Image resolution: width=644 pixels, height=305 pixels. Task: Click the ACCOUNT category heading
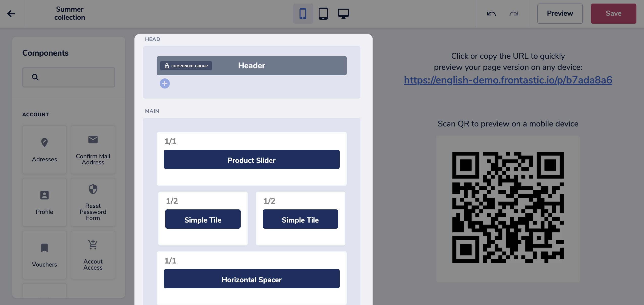pyautogui.click(x=36, y=115)
